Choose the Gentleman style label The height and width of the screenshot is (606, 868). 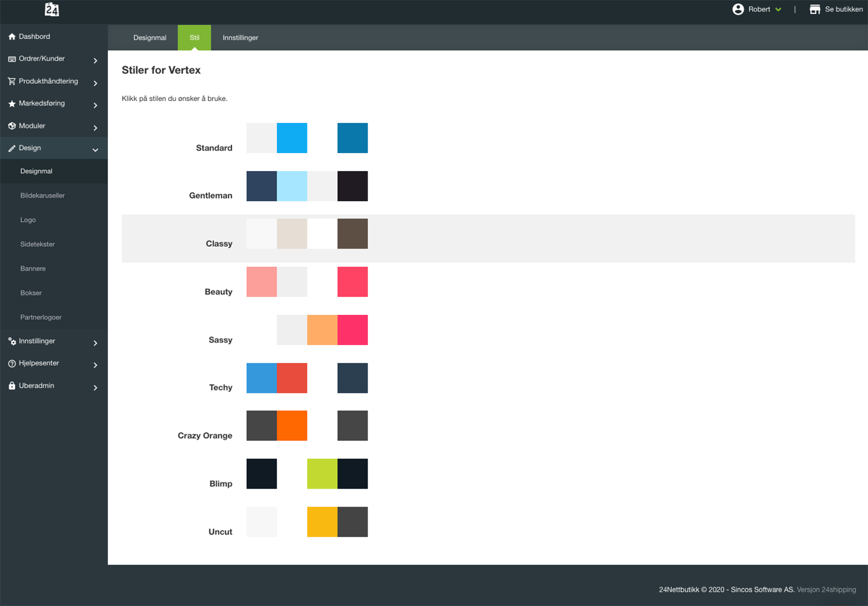211,195
